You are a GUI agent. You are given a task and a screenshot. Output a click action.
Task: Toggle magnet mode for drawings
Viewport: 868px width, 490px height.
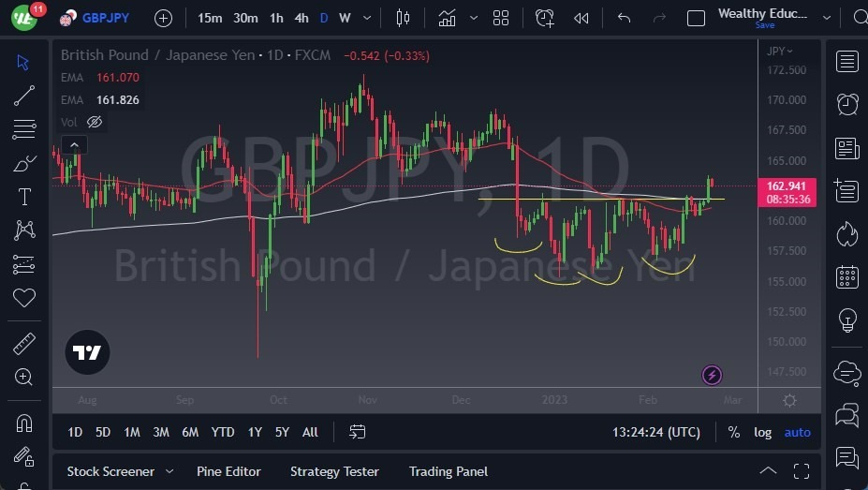(23, 423)
